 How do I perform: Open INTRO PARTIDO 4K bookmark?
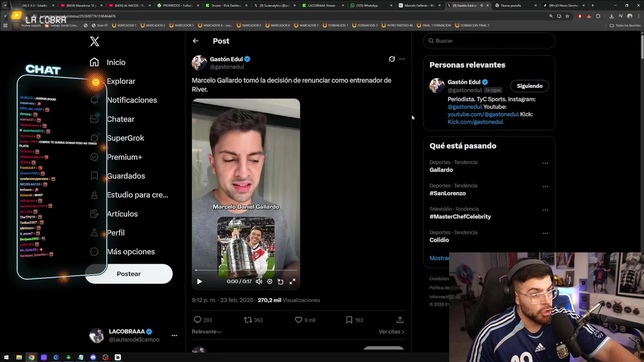(x=397, y=25)
